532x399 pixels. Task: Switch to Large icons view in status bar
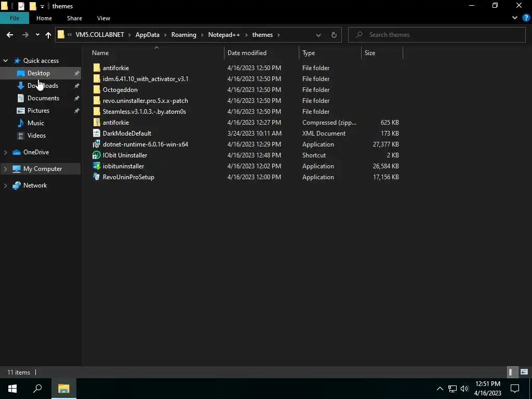coord(524,372)
